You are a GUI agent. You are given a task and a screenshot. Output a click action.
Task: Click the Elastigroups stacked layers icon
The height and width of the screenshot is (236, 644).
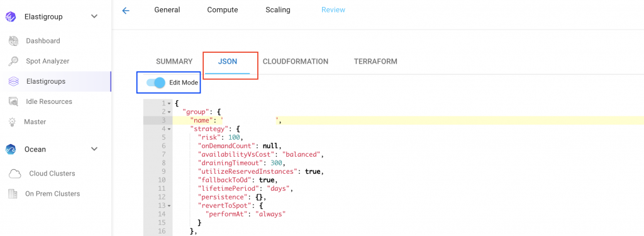(14, 81)
